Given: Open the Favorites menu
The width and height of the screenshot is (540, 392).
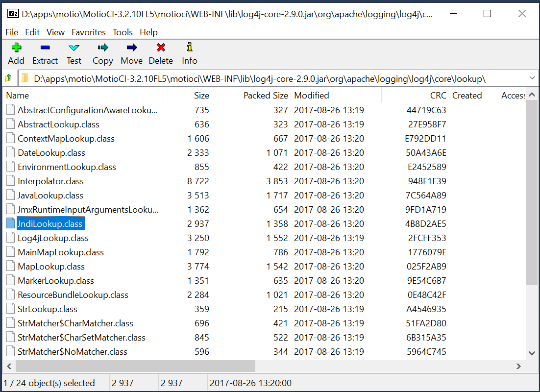Looking at the screenshot, I should [89, 32].
